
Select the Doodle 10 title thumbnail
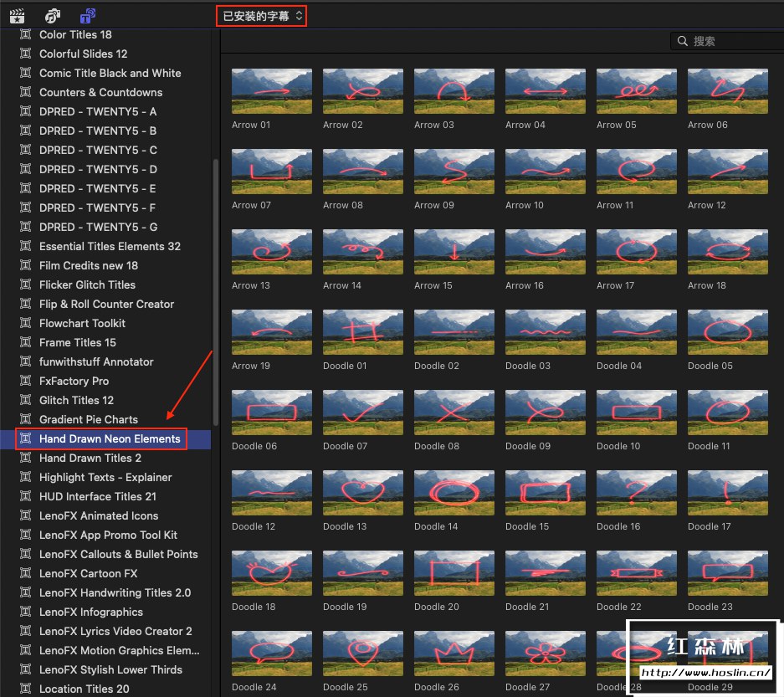click(x=637, y=413)
